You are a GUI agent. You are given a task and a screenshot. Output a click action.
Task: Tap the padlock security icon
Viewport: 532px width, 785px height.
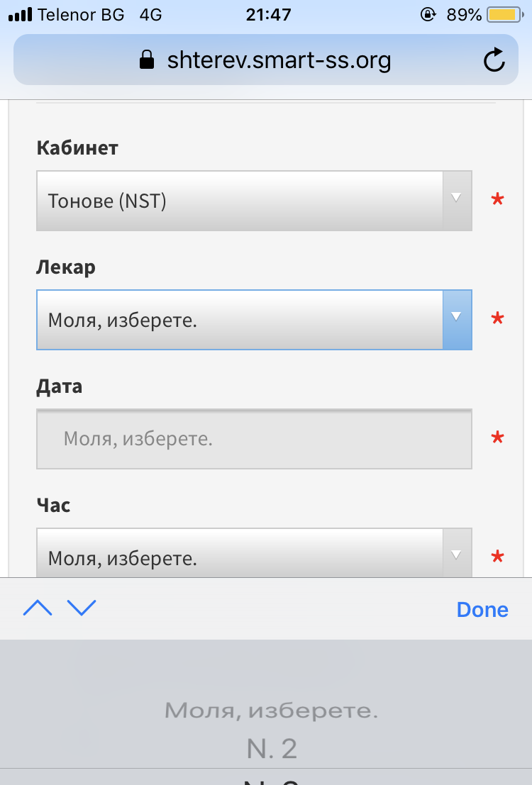147,60
